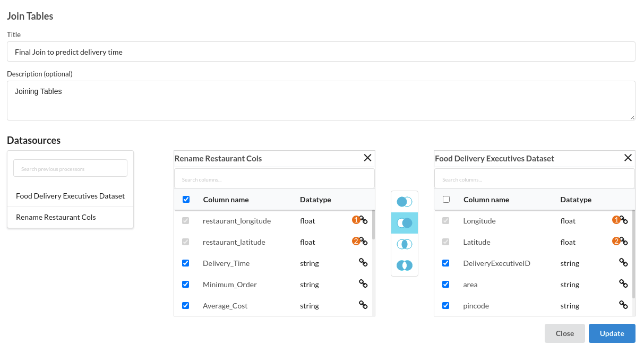Toggle select-all in Rename Restaurant Cols
The width and height of the screenshot is (644, 361).
(186, 200)
